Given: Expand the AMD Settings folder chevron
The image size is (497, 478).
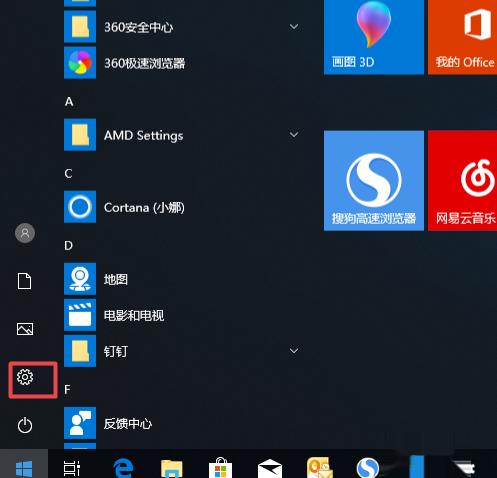Looking at the screenshot, I should tap(294, 134).
